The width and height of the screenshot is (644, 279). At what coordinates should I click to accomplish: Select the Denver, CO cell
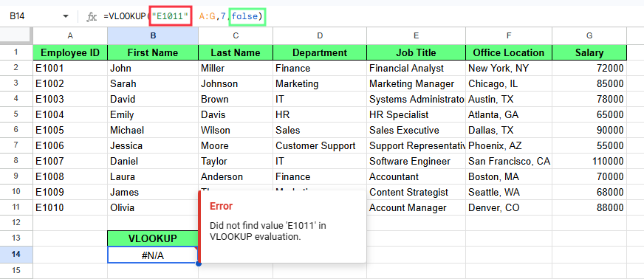(x=508, y=207)
